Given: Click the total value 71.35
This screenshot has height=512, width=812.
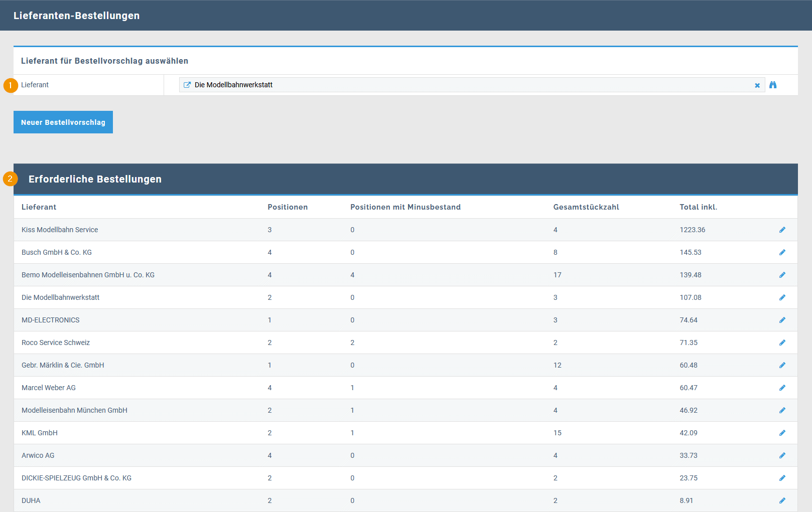Looking at the screenshot, I should 689,343.
